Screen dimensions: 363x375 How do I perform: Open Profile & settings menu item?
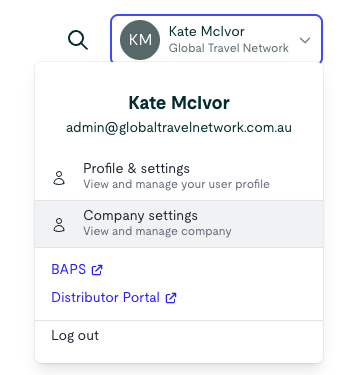(179, 177)
